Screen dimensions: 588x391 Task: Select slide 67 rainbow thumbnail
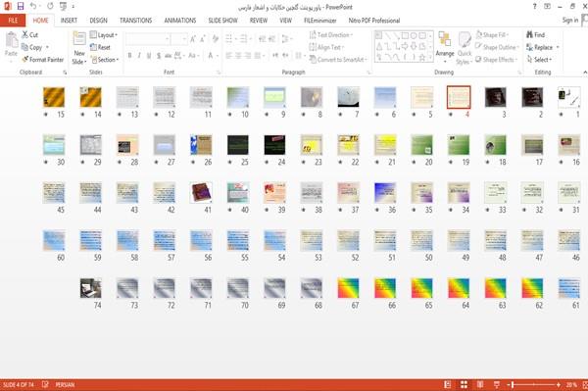348,288
